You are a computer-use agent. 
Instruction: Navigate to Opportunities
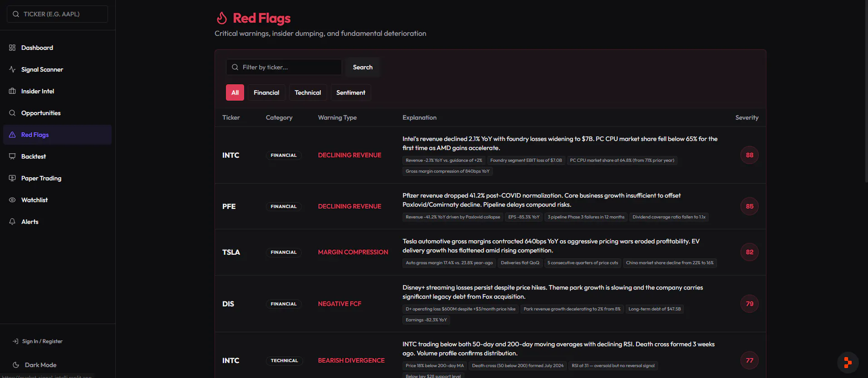57,113
